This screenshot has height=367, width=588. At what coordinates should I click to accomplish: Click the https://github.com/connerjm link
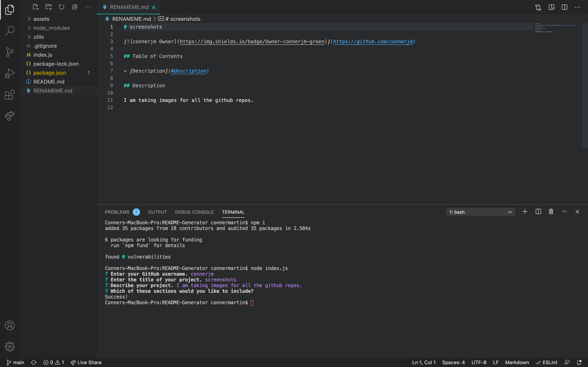point(372,41)
